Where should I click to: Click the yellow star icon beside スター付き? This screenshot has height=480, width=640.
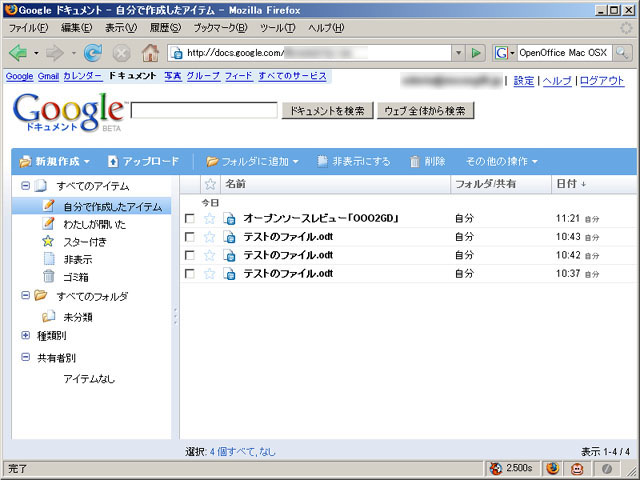coord(48,241)
